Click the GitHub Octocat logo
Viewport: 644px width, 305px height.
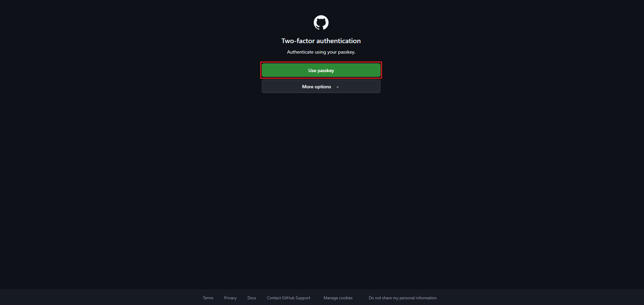[321, 23]
